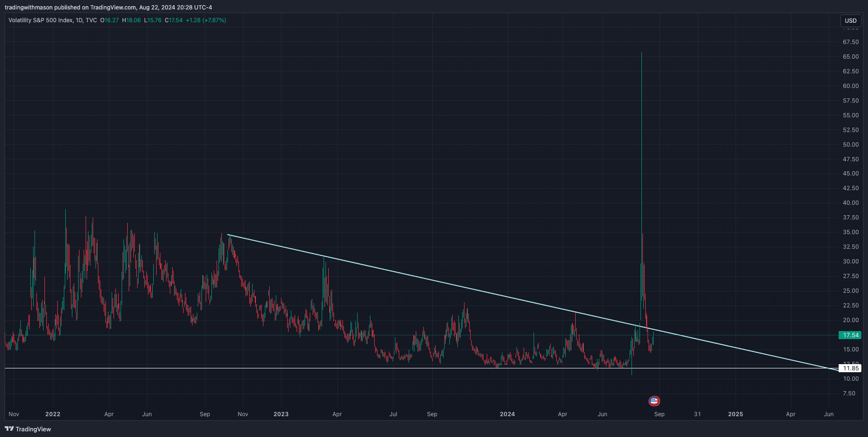The width and height of the screenshot is (868, 437).
Task: Click the 2025 label on time axis
Action: coord(735,414)
